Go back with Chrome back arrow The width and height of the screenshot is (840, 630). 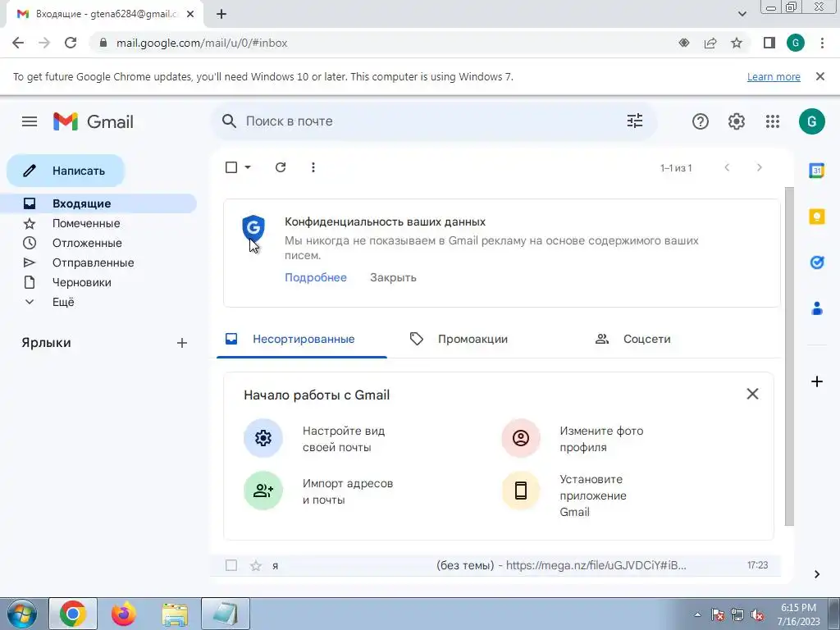18,43
